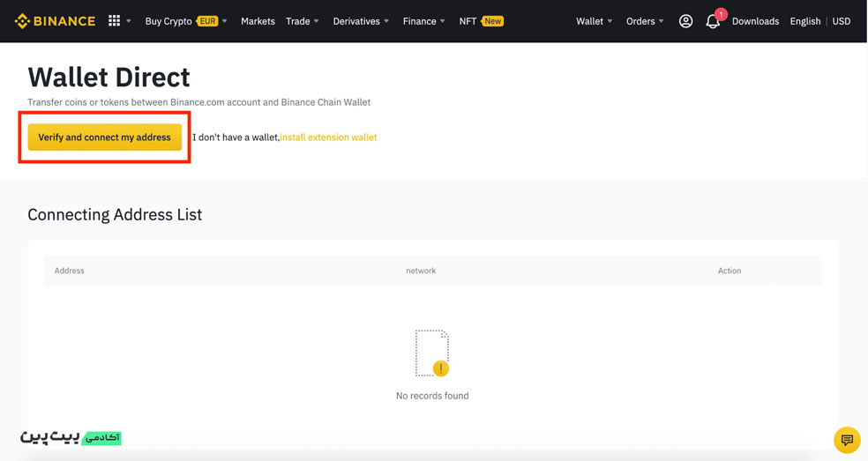The width and height of the screenshot is (868, 461).
Task: Change currency via USD
Action: click(x=842, y=21)
